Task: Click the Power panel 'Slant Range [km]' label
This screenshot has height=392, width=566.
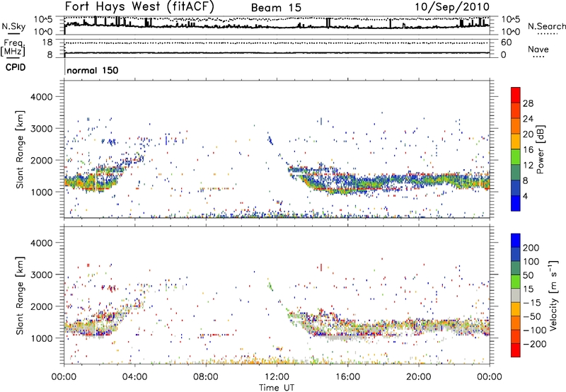Action: click(x=20, y=149)
